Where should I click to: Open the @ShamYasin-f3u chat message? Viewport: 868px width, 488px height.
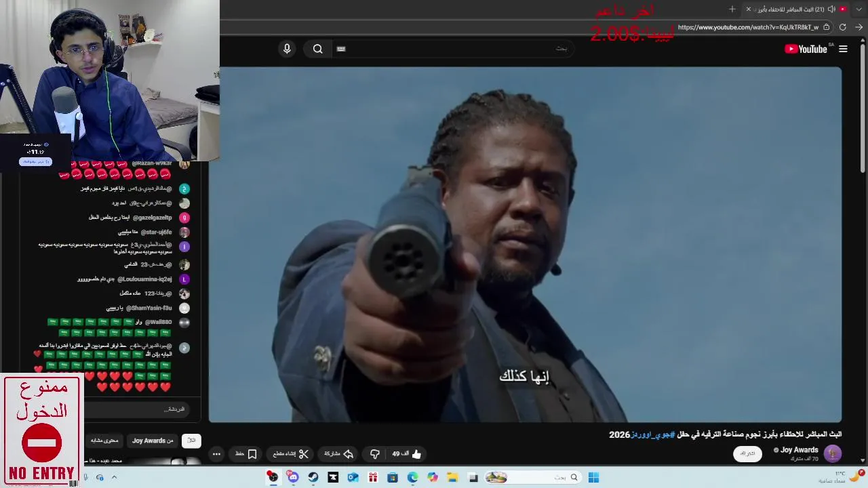click(148, 308)
